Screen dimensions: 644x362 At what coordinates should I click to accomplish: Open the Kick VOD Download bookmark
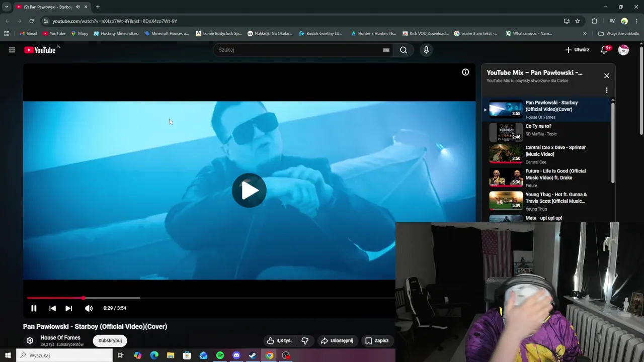click(x=425, y=34)
